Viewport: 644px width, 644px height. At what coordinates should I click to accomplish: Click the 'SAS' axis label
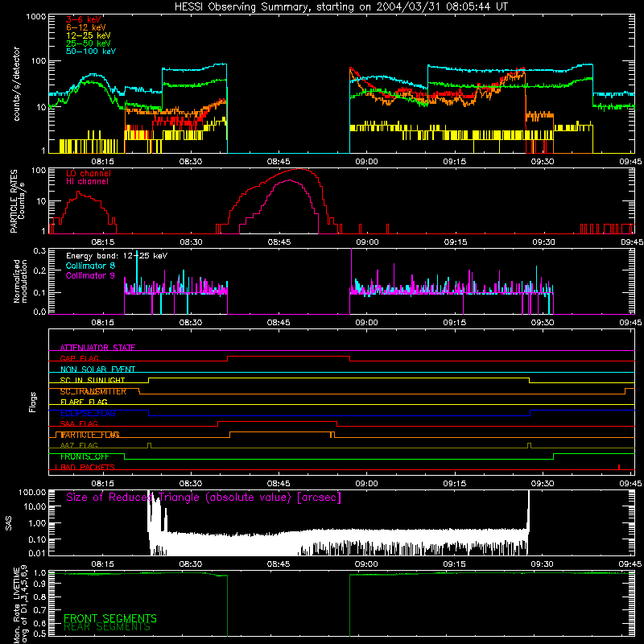pyautogui.click(x=8, y=523)
